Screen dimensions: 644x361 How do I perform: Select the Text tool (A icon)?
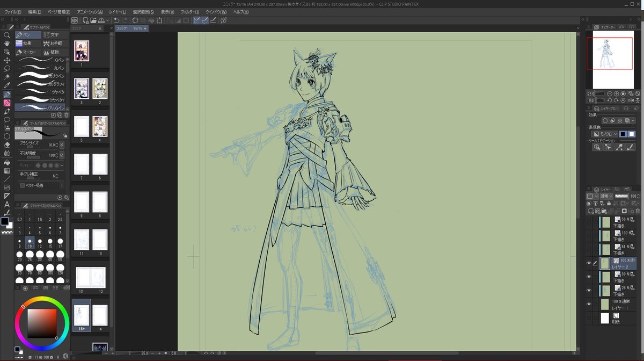click(7, 204)
